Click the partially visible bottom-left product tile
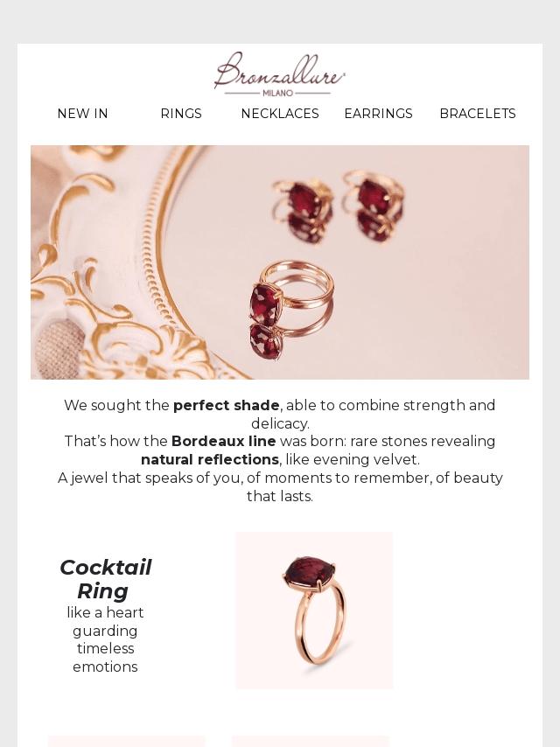560x747 pixels. click(x=126, y=742)
